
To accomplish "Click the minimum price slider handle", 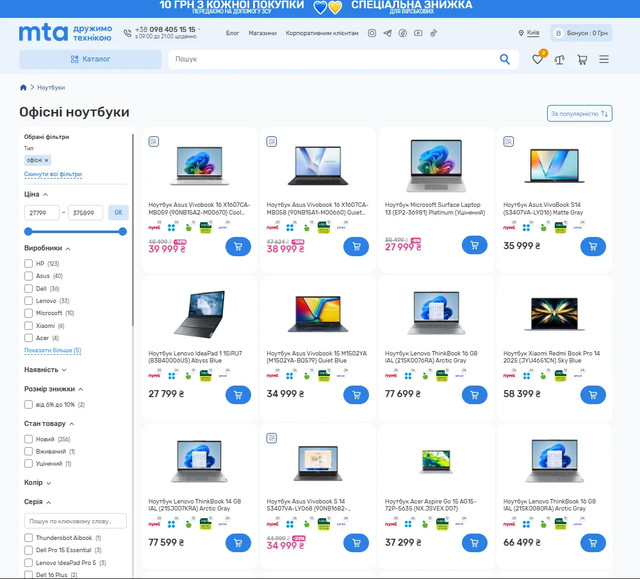I will pyautogui.click(x=28, y=232).
